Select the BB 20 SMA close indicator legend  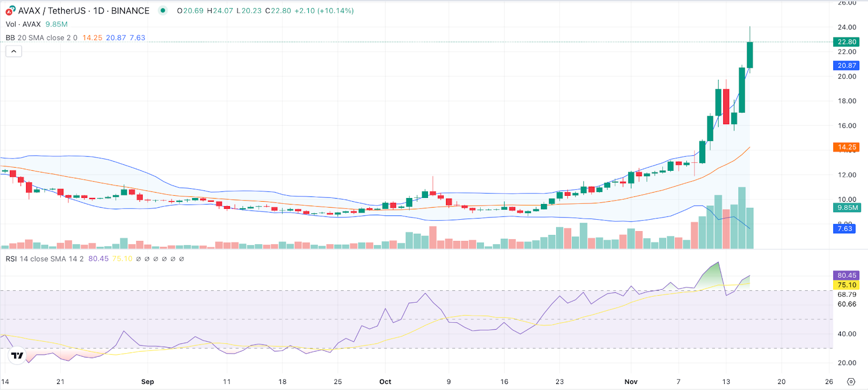pyautogui.click(x=41, y=38)
